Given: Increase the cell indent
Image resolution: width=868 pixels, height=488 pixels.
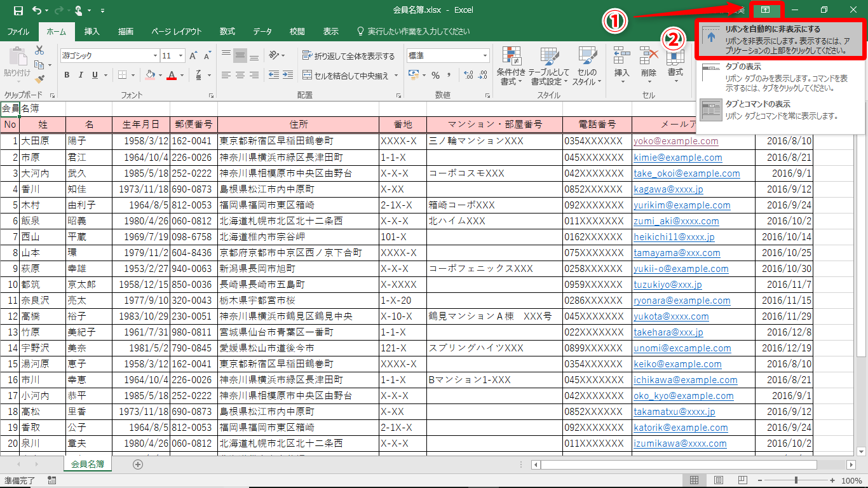Looking at the screenshot, I should click(289, 75).
